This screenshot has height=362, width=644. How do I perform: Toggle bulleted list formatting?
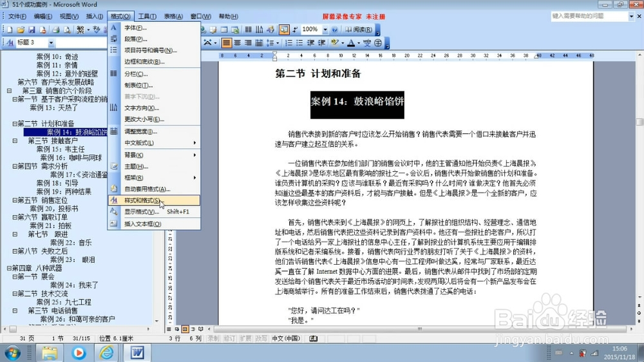[299, 43]
